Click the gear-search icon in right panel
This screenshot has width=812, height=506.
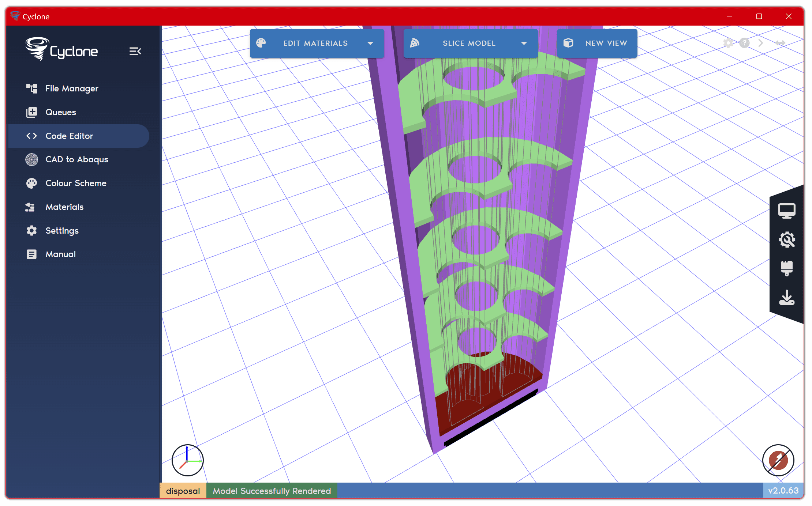(x=786, y=240)
